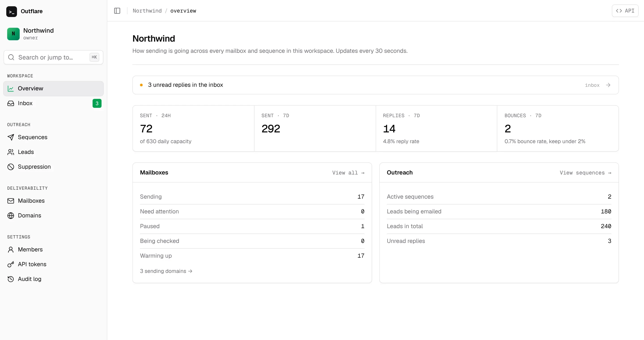Click the Mailboxes envelope icon in sidebar
This screenshot has height=340, width=644.
(x=11, y=201)
